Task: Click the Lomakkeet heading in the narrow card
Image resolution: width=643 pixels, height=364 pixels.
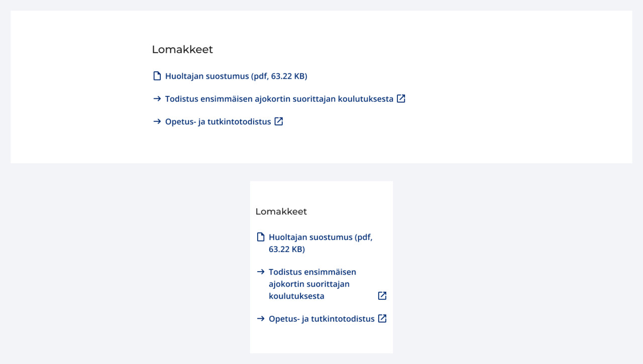Action: coord(281,211)
